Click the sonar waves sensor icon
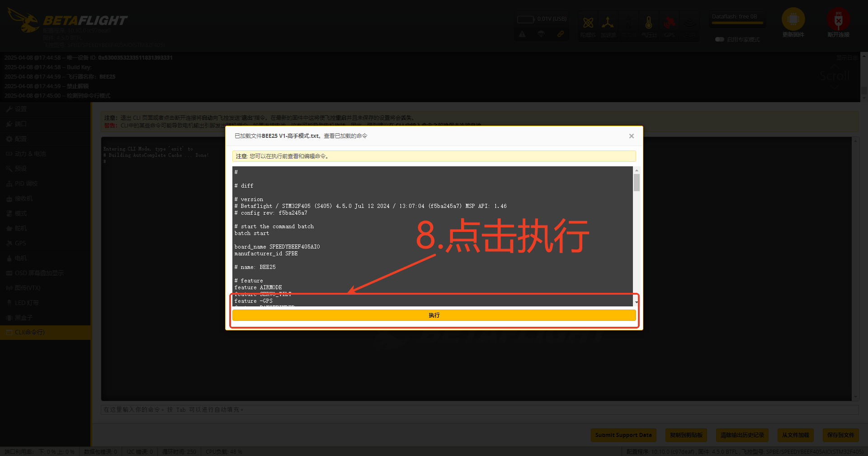 pyautogui.click(x=689, y=26)
